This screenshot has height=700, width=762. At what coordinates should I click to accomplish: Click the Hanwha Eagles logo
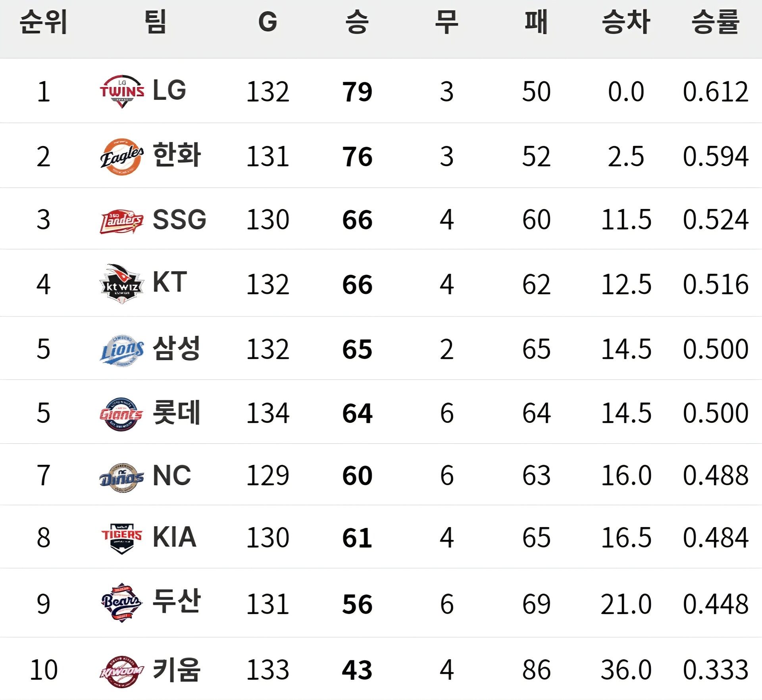pyautogui.click(x=122, y=157)
